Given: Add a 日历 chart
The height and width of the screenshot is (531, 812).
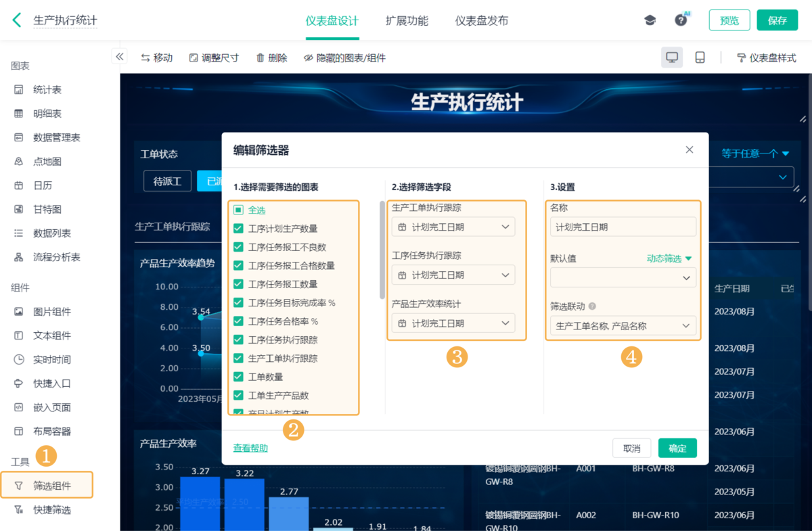Looking at the screenshot, I should (x=43, y=185).
